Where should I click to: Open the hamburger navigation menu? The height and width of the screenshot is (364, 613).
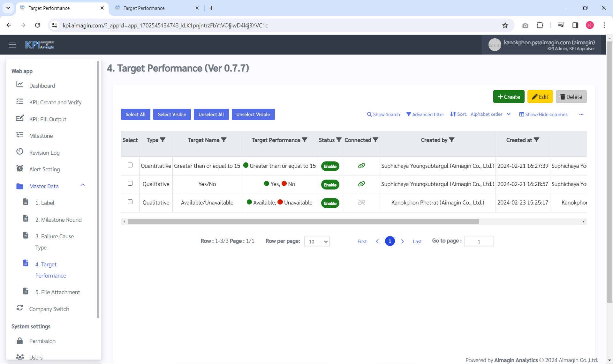coord(12,44)
